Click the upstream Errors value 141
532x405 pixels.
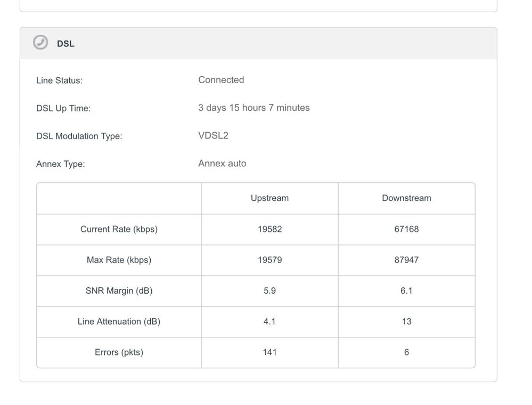(x=269, y=352)
